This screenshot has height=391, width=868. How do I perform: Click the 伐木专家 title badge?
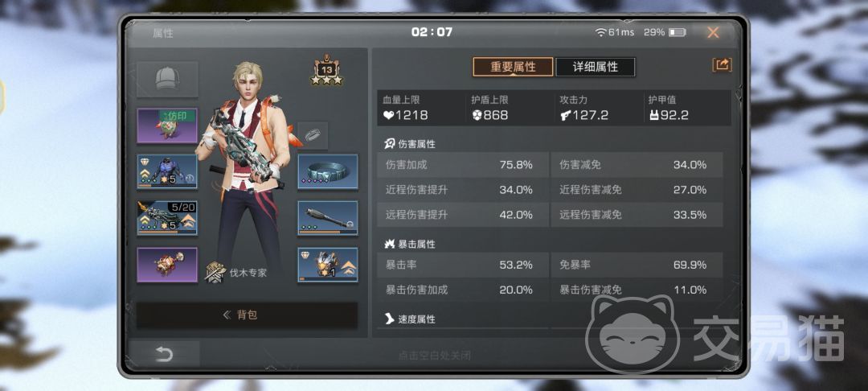[x=236, y=273]
